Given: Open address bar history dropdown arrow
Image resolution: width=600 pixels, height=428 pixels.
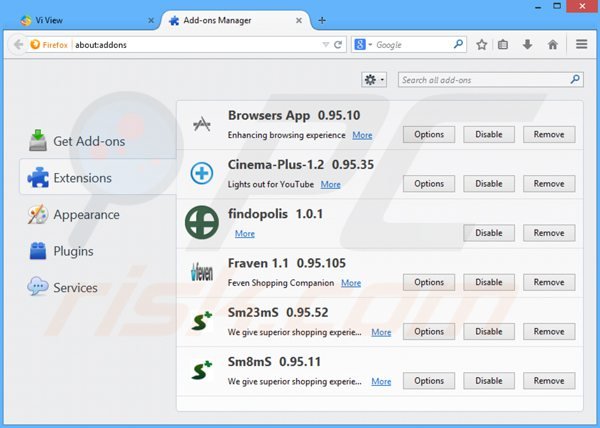Looking at the screenshot, I should (x=326, y=45).
